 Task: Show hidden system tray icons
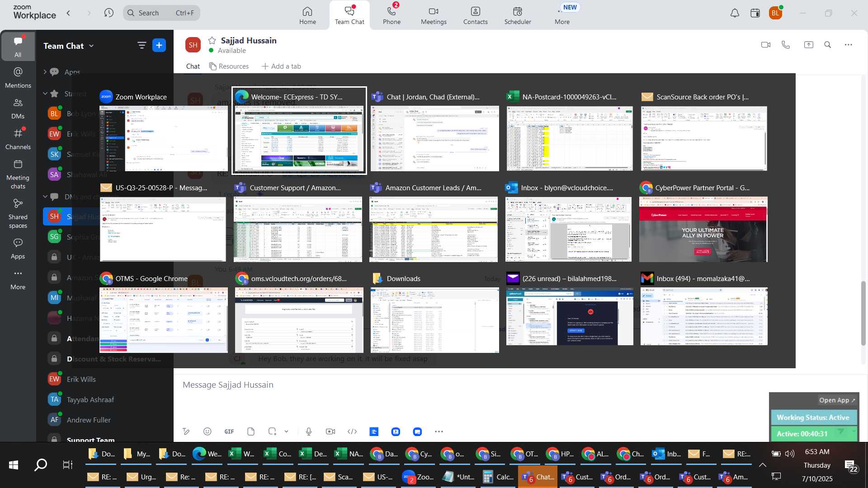pos(762,465)
